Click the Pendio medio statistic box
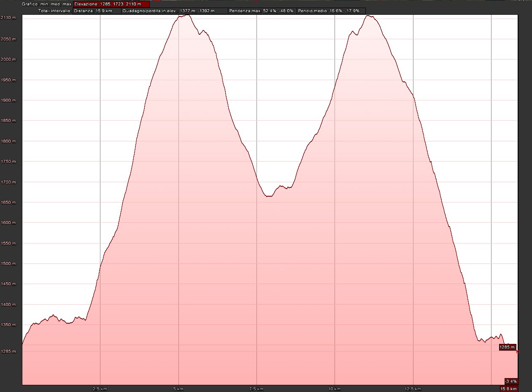This screenshot has width=532, height=392. [x=331, y=11]
